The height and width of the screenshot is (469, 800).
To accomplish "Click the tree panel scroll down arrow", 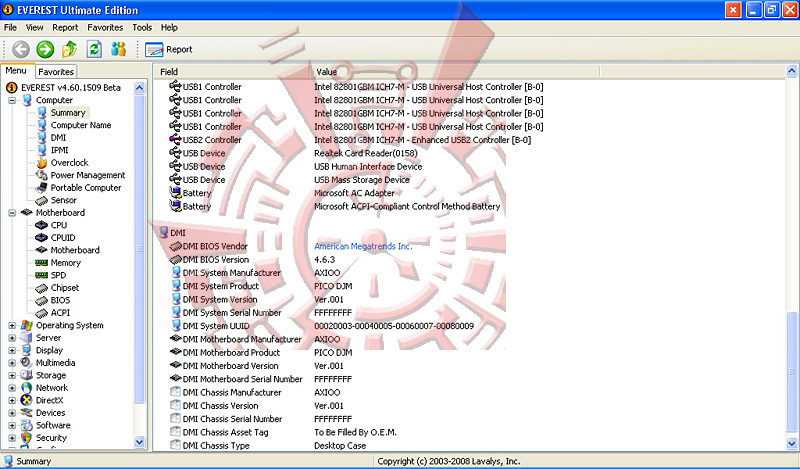I will coord(139,442).
